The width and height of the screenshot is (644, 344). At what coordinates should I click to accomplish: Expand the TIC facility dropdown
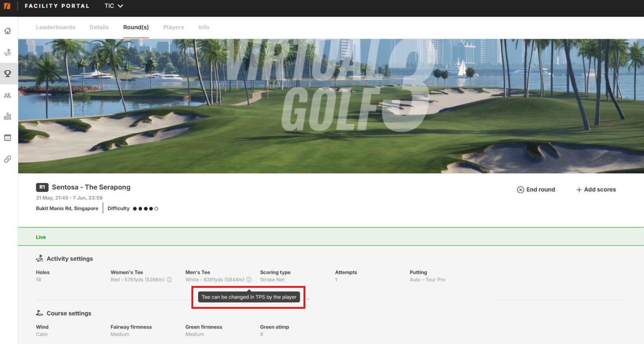click(114, 6)
